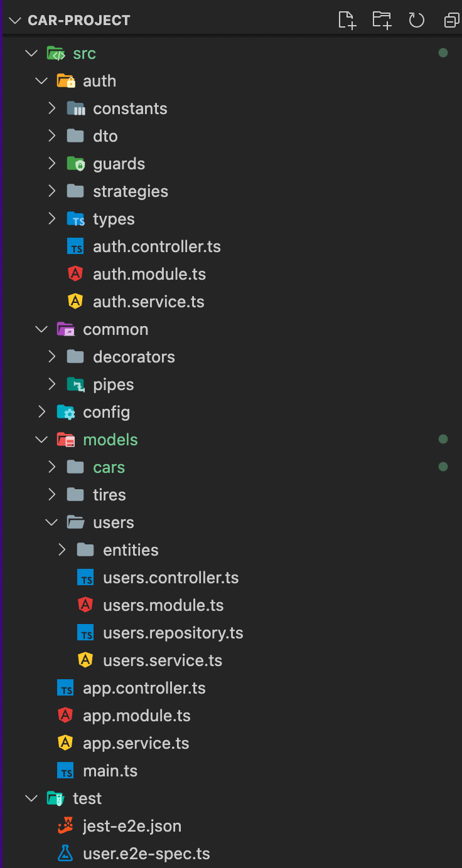Select the guards folder name

[x=119, y=164]
